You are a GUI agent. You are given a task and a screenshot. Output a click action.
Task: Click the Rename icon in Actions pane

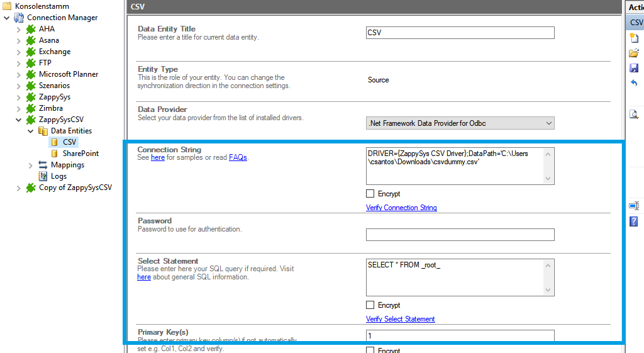pos(634,206)
